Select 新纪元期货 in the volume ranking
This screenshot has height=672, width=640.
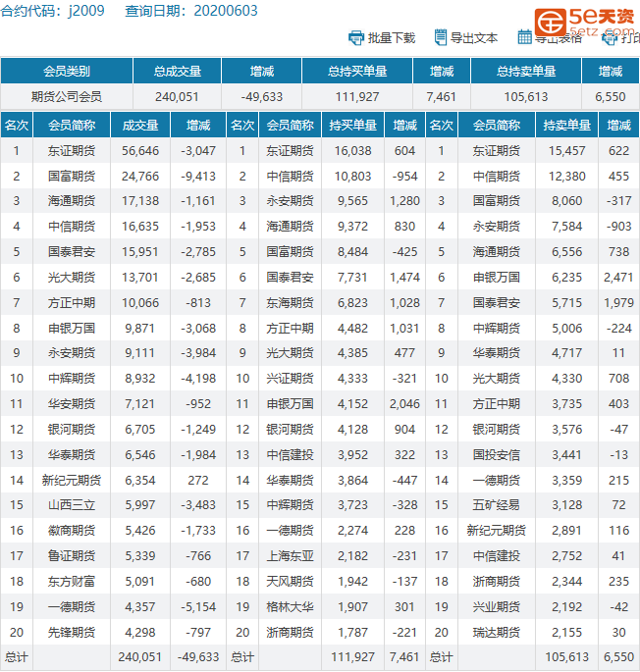pyautogui.click(x=72, y=480)
